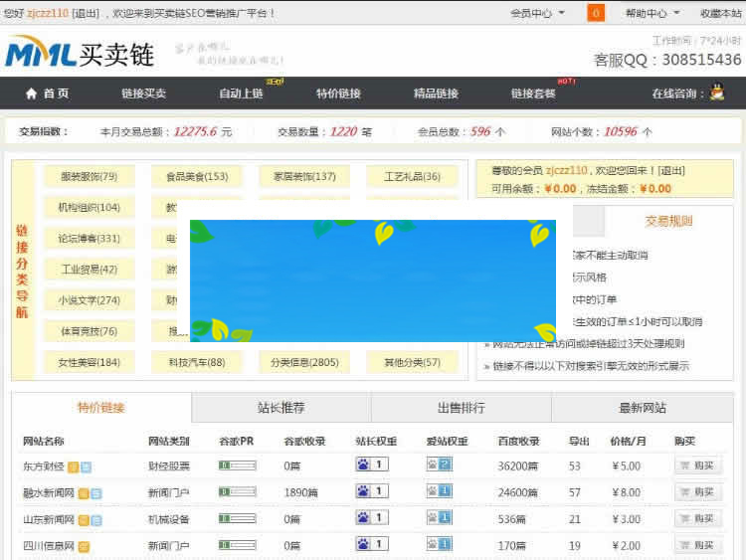Expand the 会员中心 dropdown
The height and width of the screenshot is (560, 746).
tap(537, 13)
